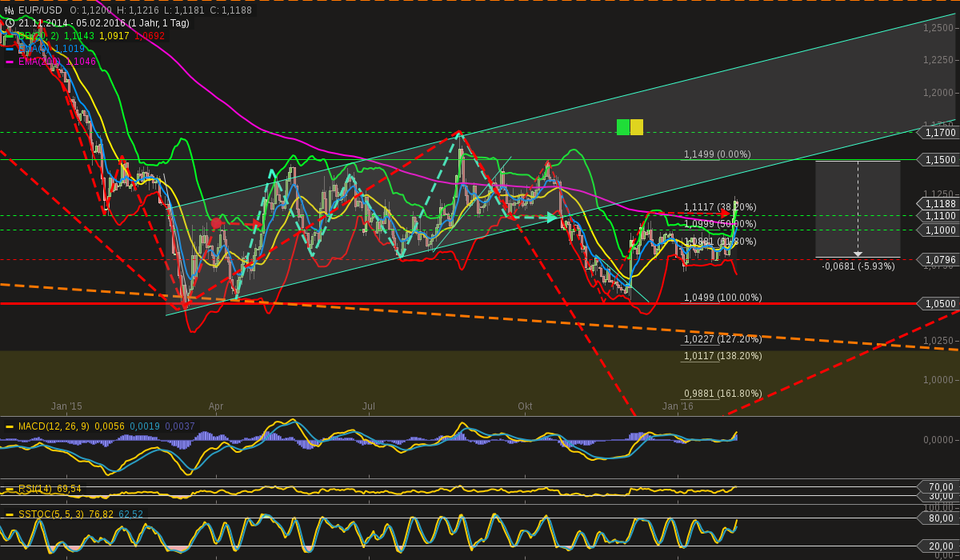Click the yellow SSTOC legend marker
This screenshot has height=560, width=960.
click(x=10, y=514)
